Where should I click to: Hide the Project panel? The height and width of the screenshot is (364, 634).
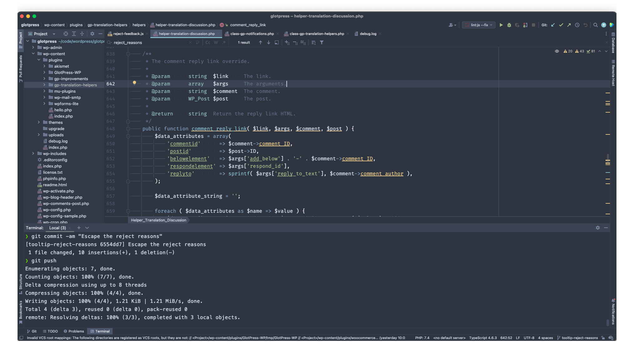point(100,34)
